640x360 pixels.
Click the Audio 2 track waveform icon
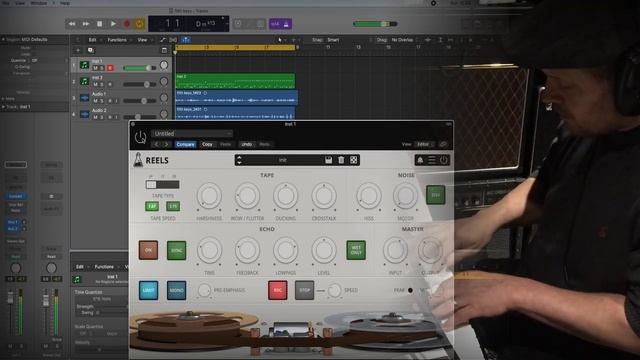pos(84,114)
